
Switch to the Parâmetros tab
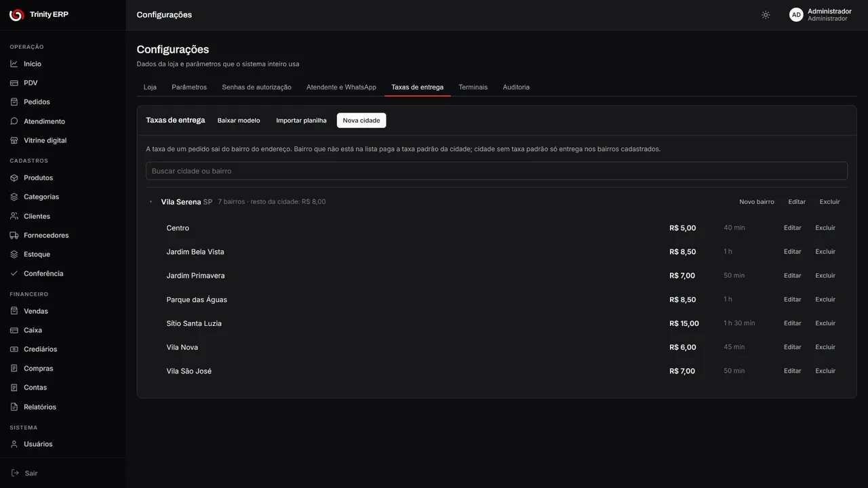point(189,87)
